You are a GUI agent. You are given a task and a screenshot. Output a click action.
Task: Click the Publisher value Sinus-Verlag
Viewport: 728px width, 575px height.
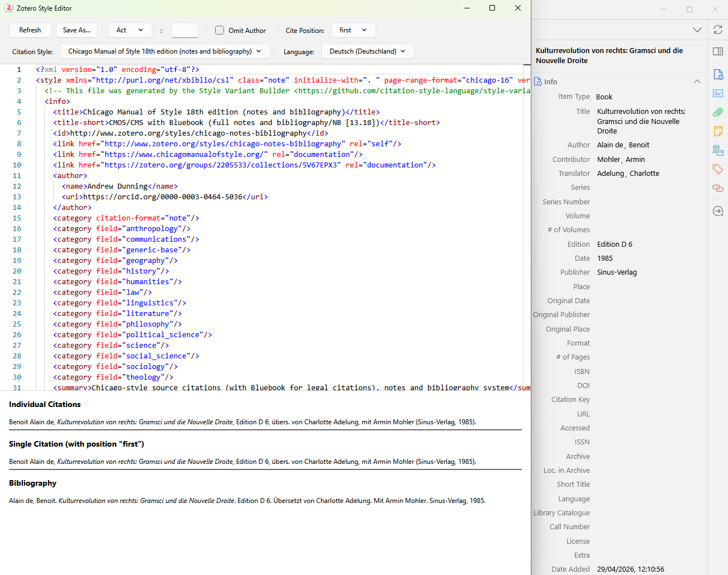click(617, 272)
